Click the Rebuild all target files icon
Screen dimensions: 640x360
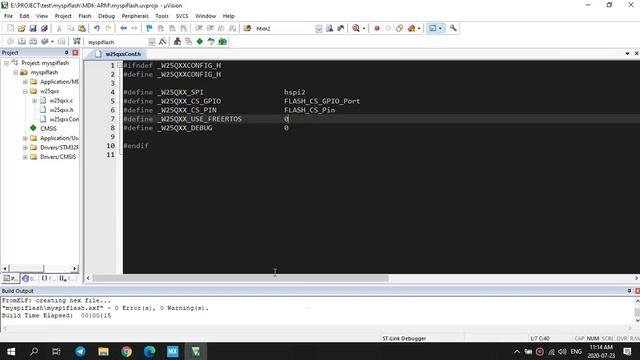(x=33, y=42)
